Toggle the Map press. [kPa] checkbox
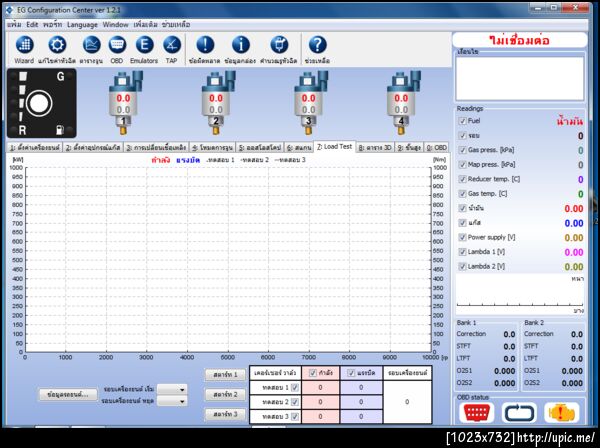 click(462, 165)
